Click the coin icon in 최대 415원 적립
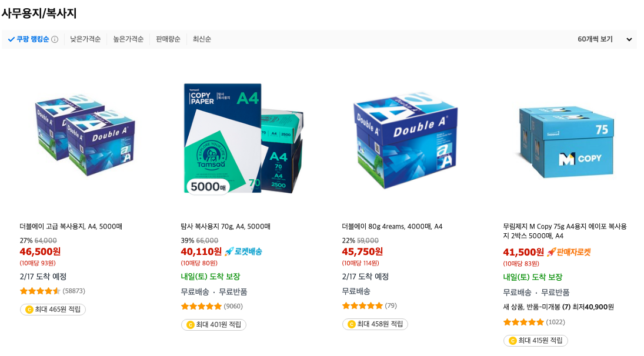The width and height of the screenshot is (644, 356). (513, 340)
